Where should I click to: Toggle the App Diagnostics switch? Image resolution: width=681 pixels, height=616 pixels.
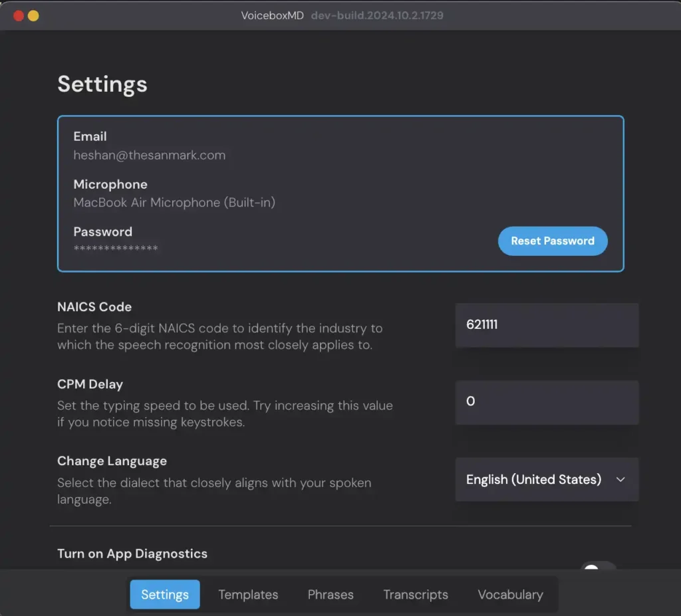598,568
